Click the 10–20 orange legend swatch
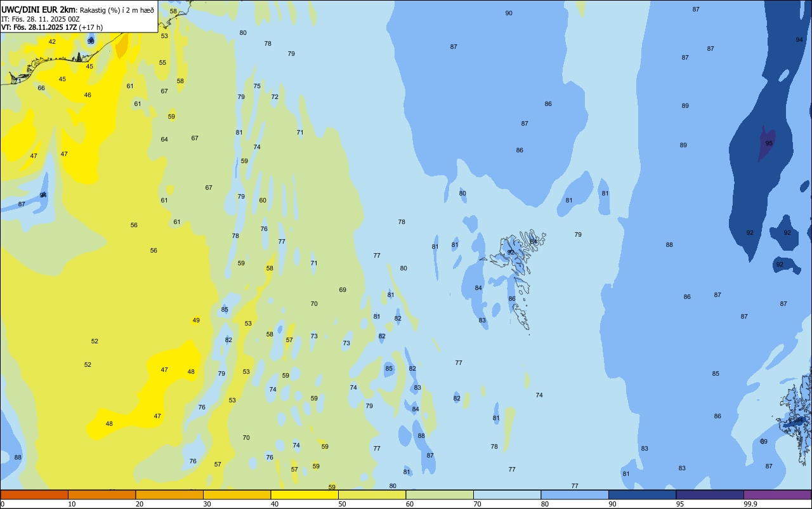This screenshot has width=812, height=509. (x=101, y=494)
